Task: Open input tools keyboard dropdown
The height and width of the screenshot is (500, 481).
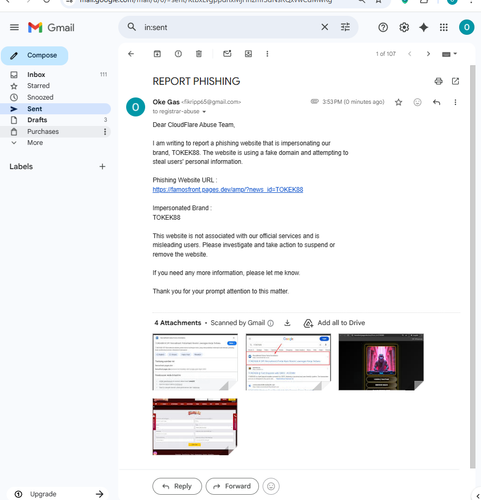Action: (x=449, y=54)
